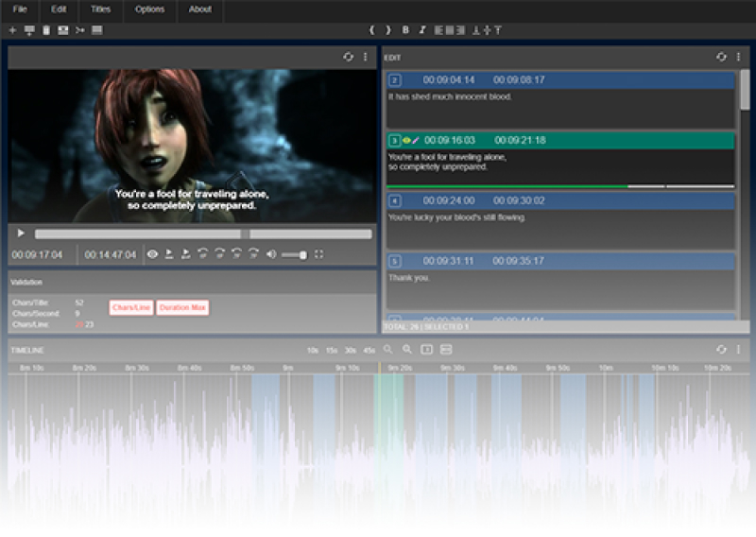Open the video panel three-dot menu
Viewport: 756px width, 537px height.
coord(366,57)
